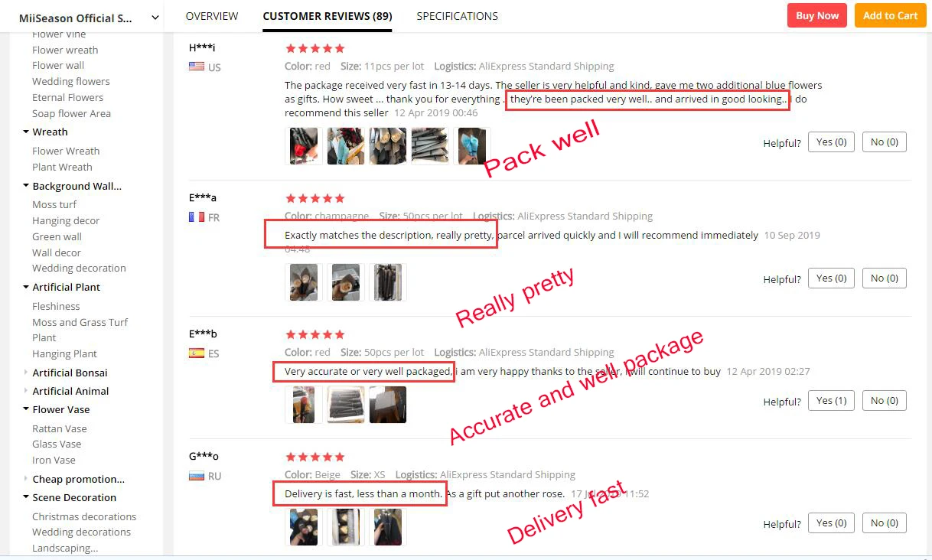View second photo in E***a's review
Viewport: 932px width, 560px height.
346,282
